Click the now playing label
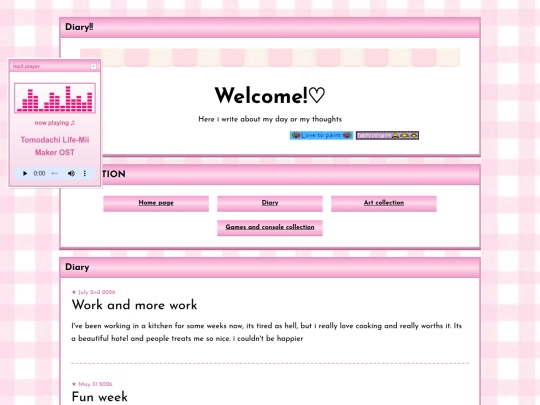Image resolution: width=540 pixels, height=405 pixels. pyautogui.click(x=55, y=123)
